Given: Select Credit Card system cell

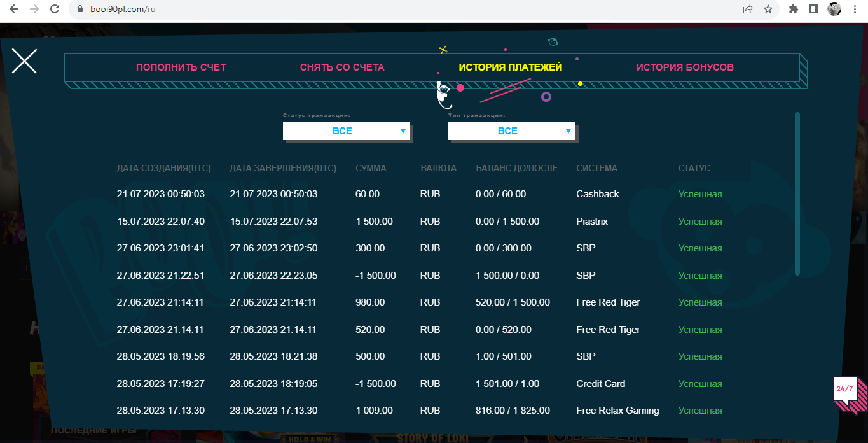Looking at the screenshot, I should (x=600, y=384).
